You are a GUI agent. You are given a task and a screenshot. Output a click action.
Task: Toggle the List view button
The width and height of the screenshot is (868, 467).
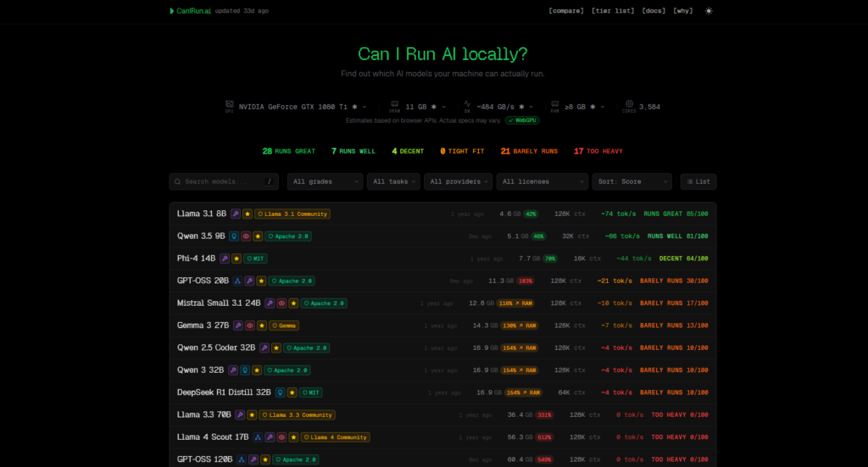[698, 181]
